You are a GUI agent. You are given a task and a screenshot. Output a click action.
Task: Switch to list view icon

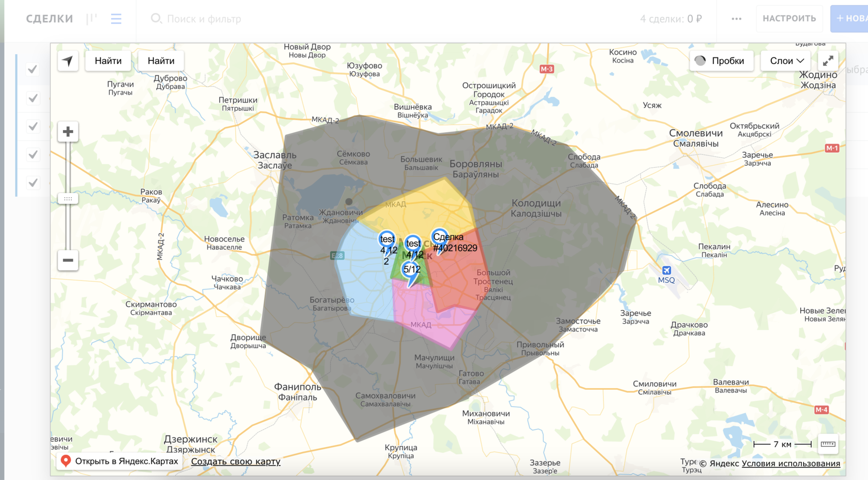116,19
